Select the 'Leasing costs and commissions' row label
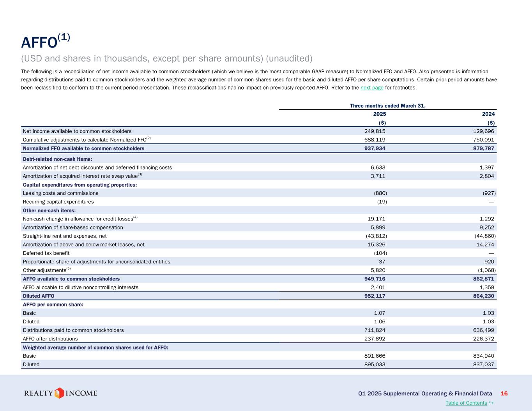The height and width of the screenshot is (411, 532). pos(60,193)
